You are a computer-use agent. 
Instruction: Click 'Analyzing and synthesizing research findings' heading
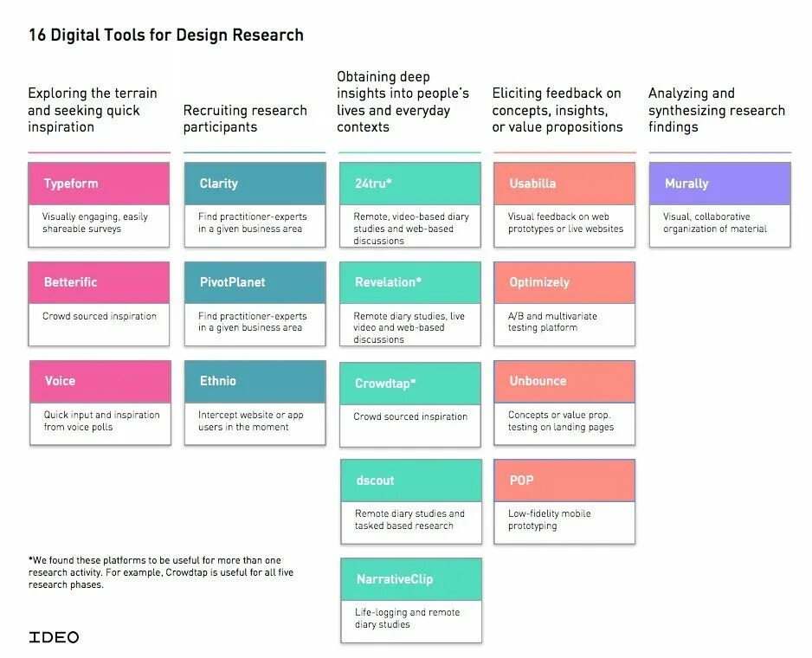point(717,110)
